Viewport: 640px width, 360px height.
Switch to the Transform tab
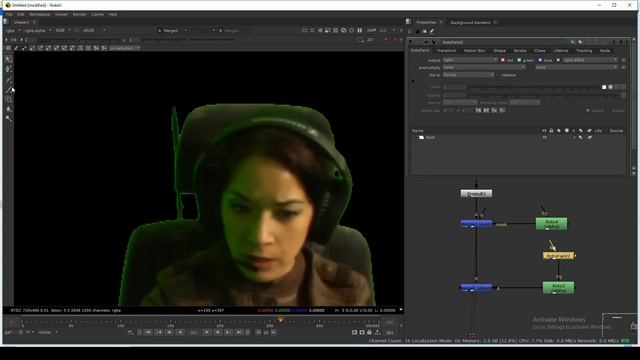tap(446, 51)
